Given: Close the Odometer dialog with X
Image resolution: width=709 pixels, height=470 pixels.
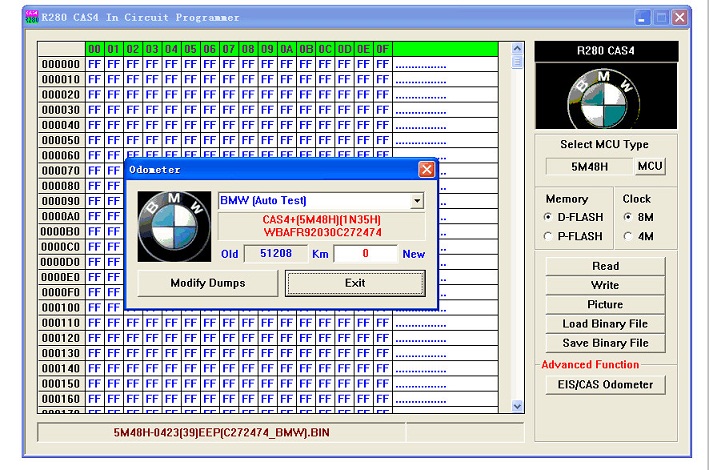Looking at the screenshot, I should coord(426,170).
